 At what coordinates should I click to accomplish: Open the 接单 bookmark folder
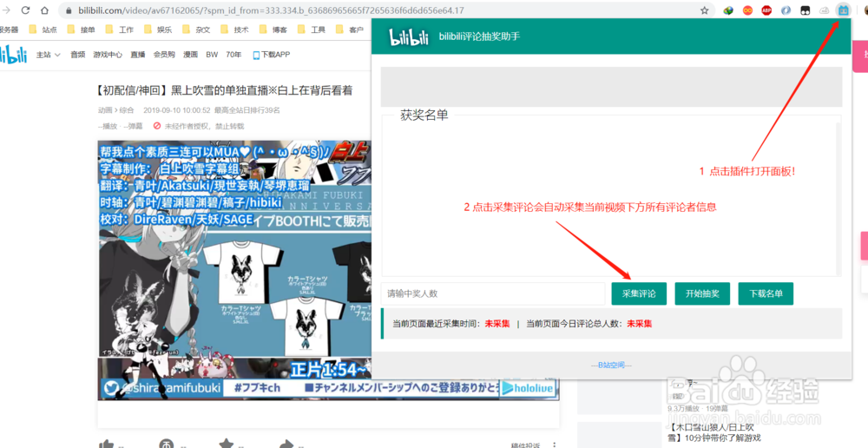81,30
